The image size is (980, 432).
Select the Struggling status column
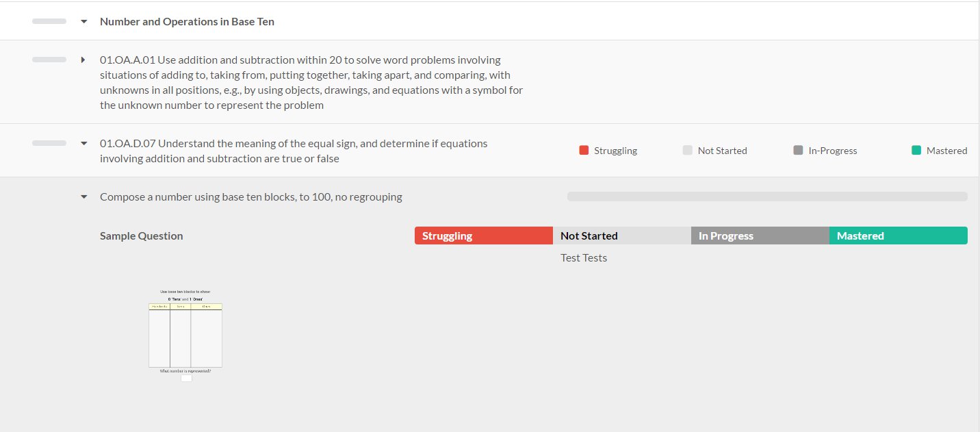484,236
